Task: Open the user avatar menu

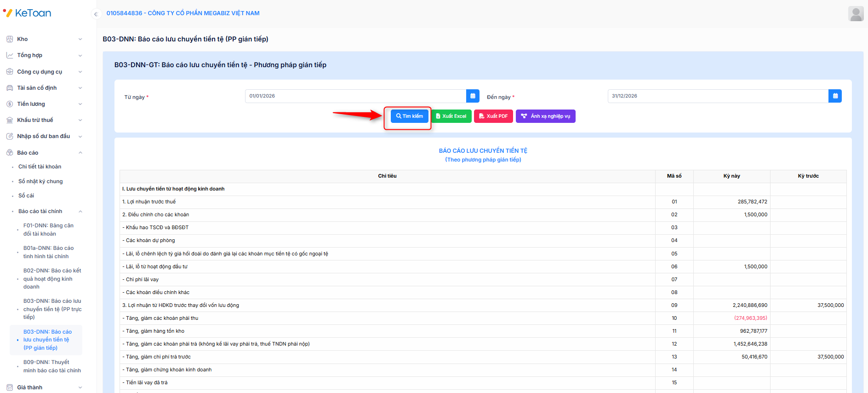Action: pyautogui.click(x=856, y=13)
